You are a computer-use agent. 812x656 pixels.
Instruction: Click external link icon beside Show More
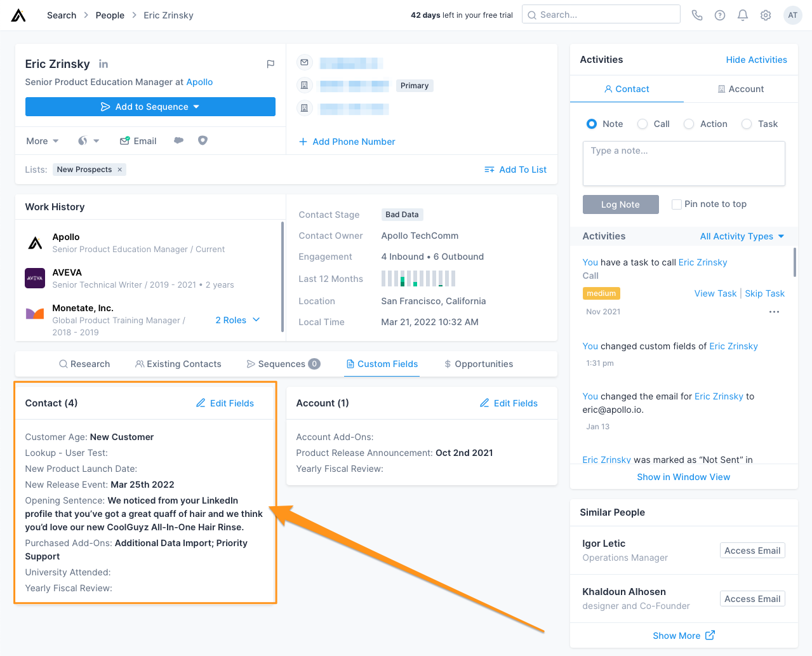pyautogui.click(x=710, y=635)
